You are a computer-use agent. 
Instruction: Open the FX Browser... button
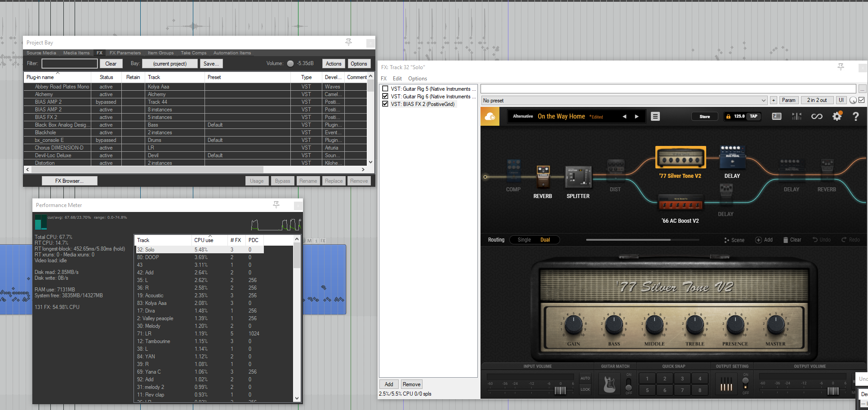(x=69, y=181)
